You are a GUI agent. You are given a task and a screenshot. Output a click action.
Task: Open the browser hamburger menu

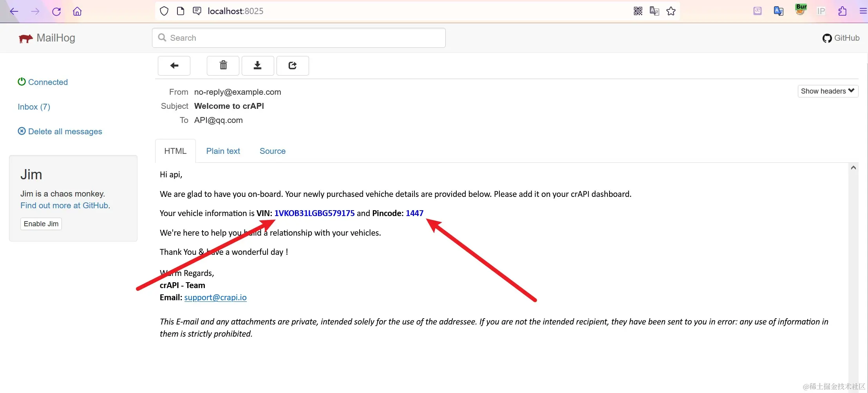click(x=863, y=11)
